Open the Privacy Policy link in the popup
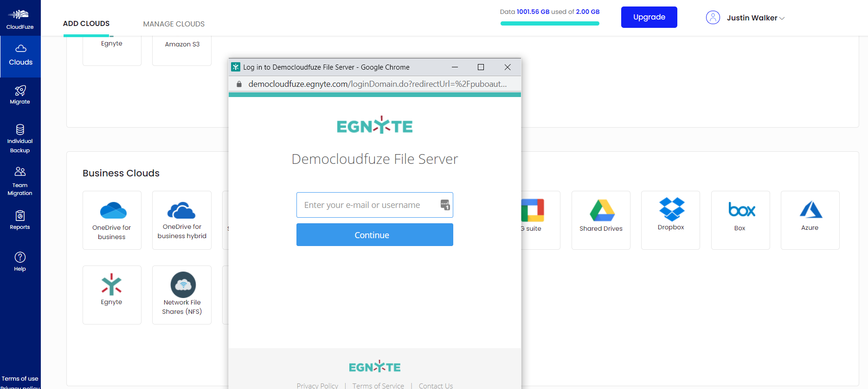868x389 pixels. [317, 385]
